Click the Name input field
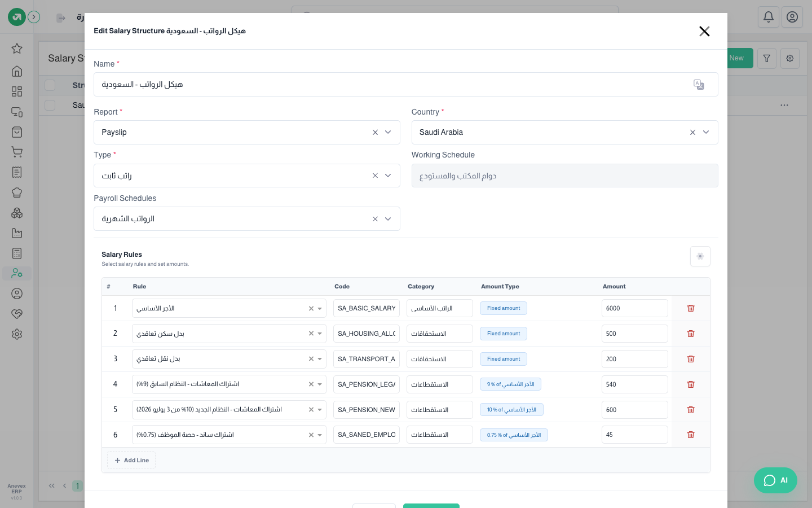 406,85
